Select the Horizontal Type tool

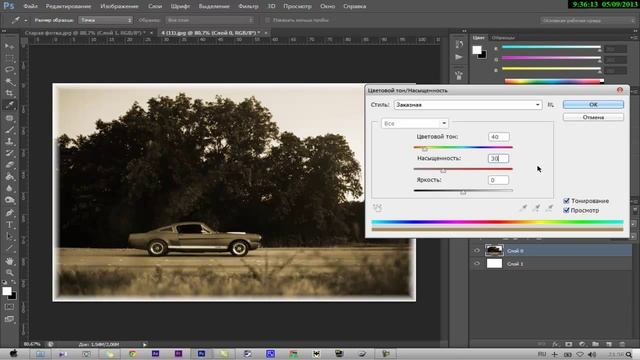pyautogui.click(x=9, y=225)
